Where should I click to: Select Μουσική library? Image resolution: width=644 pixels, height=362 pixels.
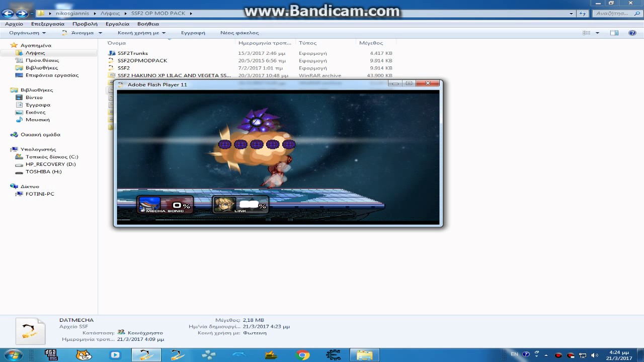[x=37, y=120]
